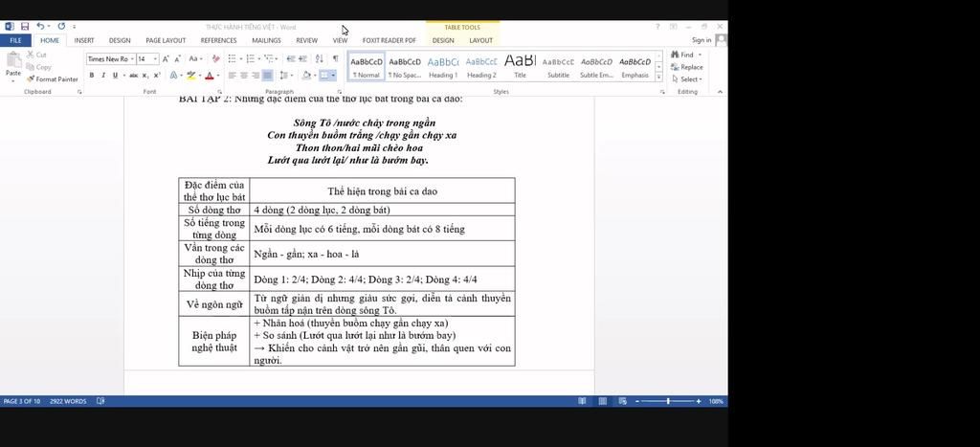Zoom out with the minus button
This screenshot has height=447, width=980.
pyautogui.click(x=636, y=401)
